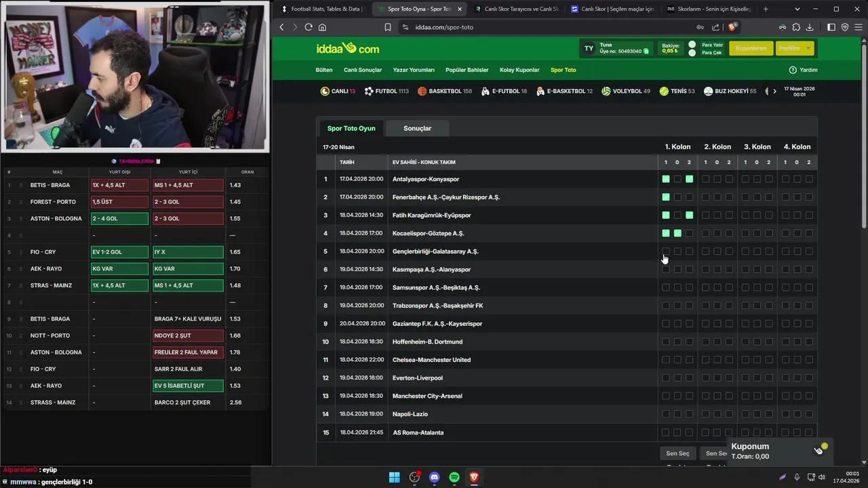
Task: Open the Canlı Sonuçlar menu item
Action: click(x=363, y=70)
